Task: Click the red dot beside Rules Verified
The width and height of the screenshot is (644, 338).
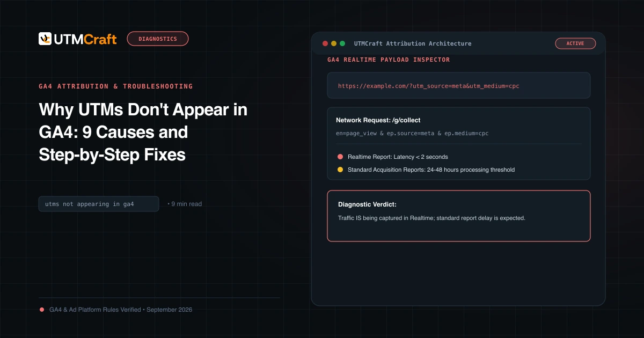Action: pos(42,310)
